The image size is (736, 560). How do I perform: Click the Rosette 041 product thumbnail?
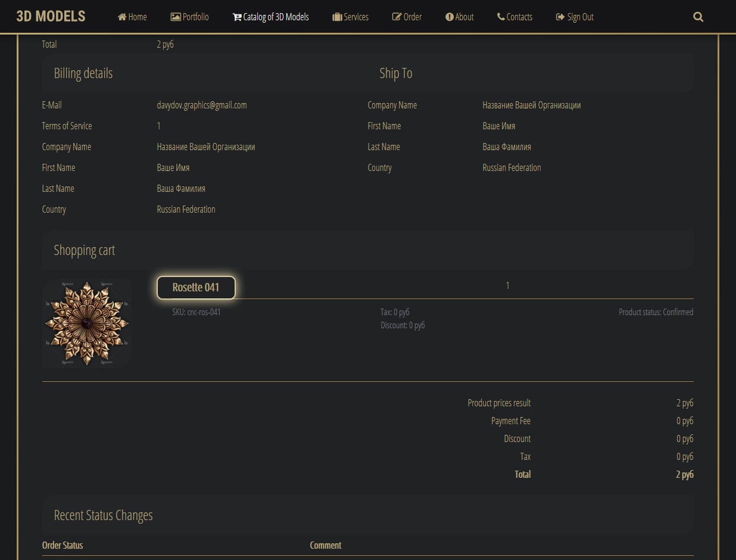pyautogui.click(x=87, y=323)
